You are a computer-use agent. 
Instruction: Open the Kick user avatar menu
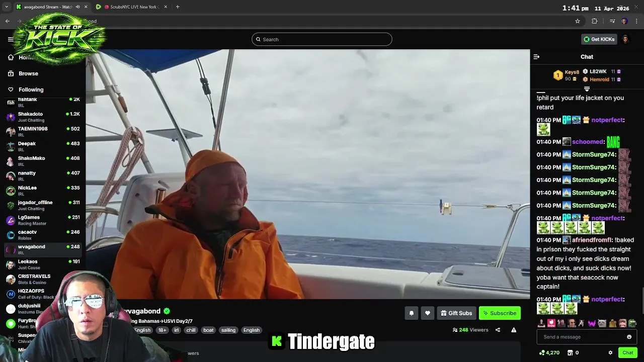pos(625,39)
